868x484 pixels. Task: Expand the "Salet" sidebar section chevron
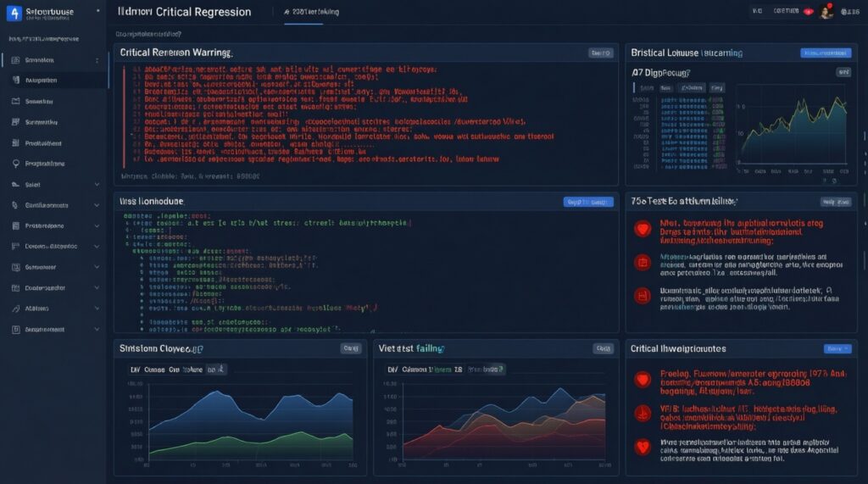tap(97, 185)
